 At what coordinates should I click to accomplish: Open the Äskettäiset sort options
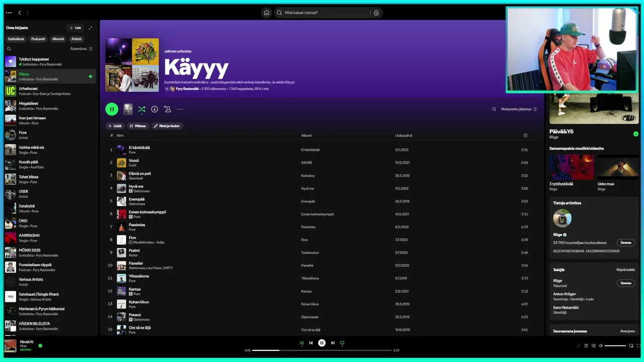click(82, 49)
